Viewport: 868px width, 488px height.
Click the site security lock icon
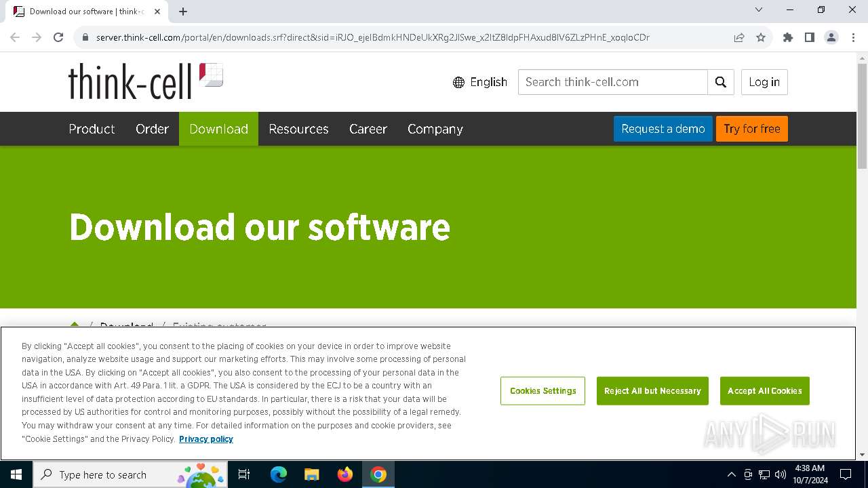pos(85,37)
